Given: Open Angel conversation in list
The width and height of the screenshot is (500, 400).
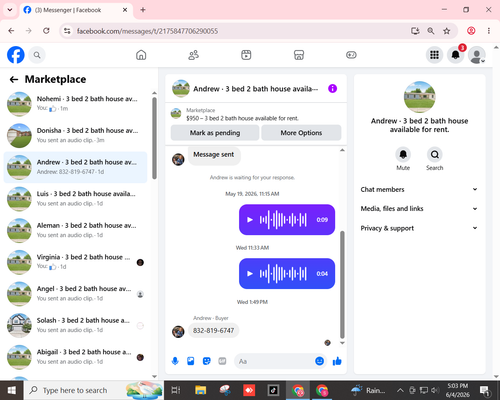Looking at the screenshot, I should point(75,294).
